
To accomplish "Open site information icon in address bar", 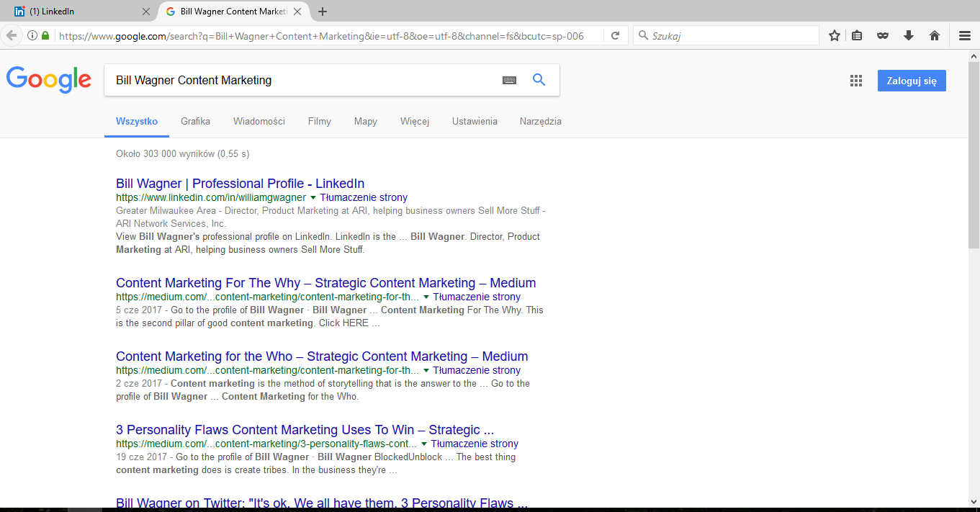I will point(32,35).
